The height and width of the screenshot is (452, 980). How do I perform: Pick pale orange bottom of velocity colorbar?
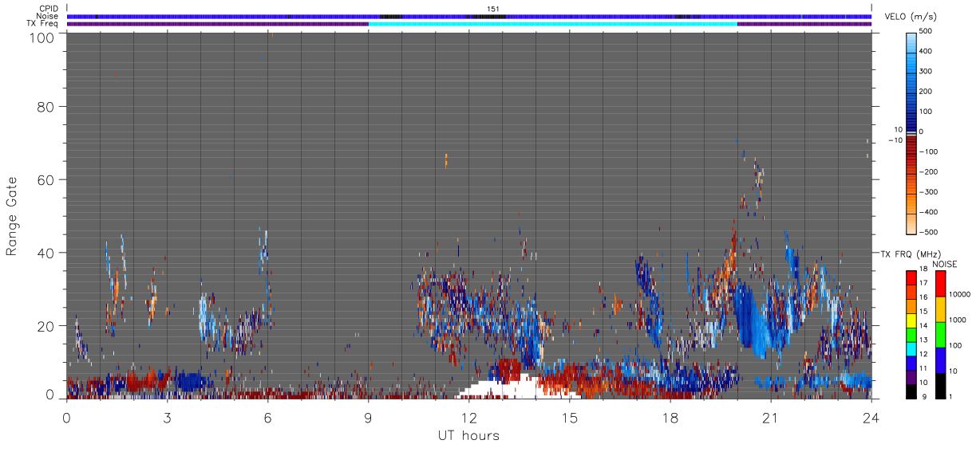point(911,223)
